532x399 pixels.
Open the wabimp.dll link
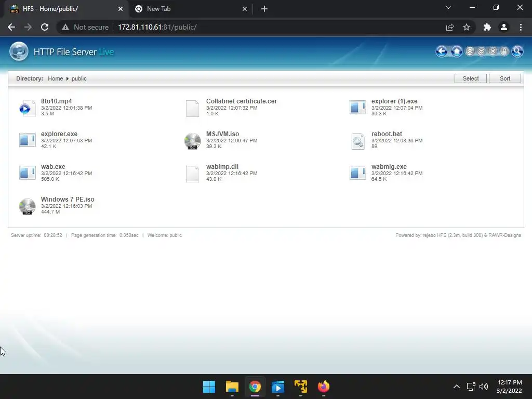[222, 167]
